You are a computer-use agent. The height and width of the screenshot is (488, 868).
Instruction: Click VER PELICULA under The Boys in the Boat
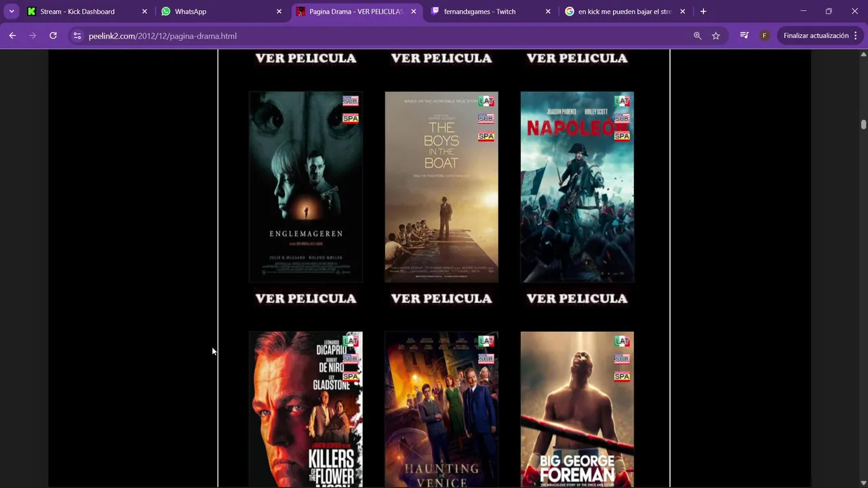click(441, 298)
